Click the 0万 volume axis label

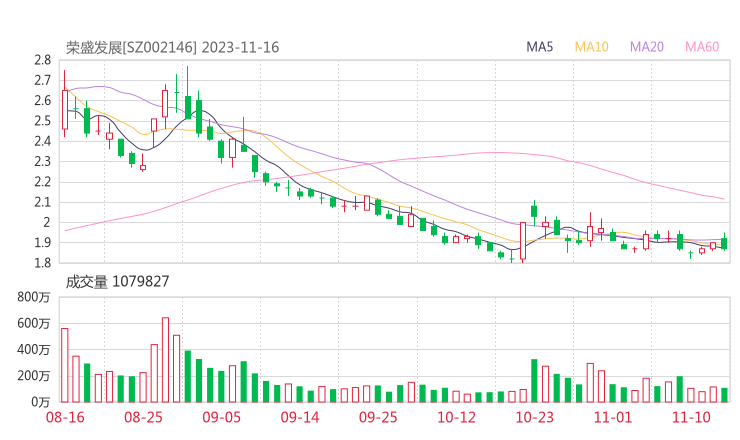(x=41, y=402)
